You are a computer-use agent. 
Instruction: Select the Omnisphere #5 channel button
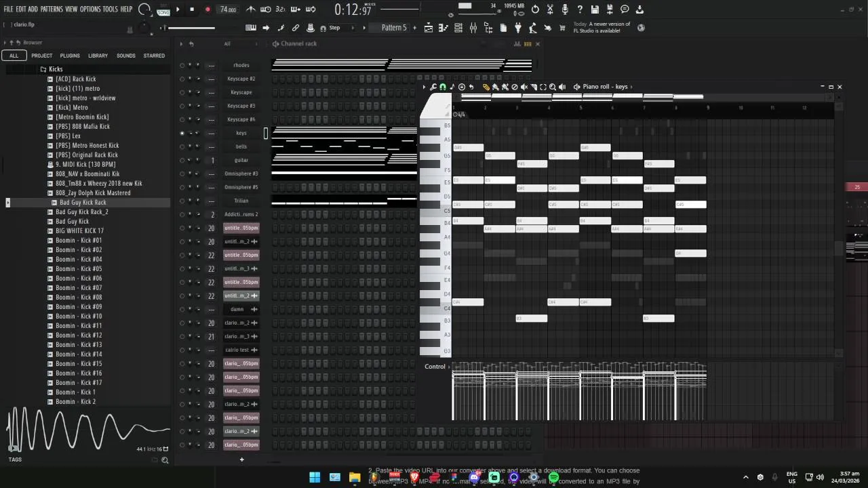click(x=241, y=187)
